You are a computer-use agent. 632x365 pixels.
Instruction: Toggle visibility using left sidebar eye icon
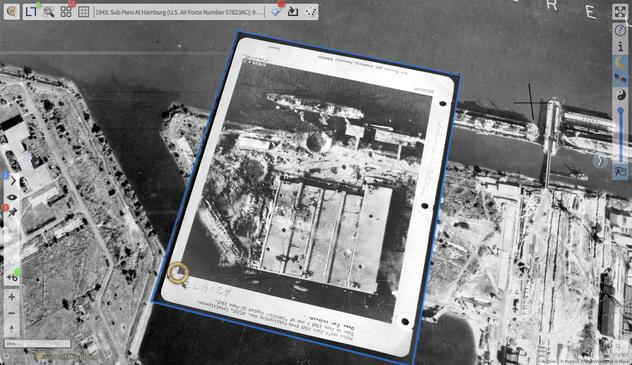[12, 197]
